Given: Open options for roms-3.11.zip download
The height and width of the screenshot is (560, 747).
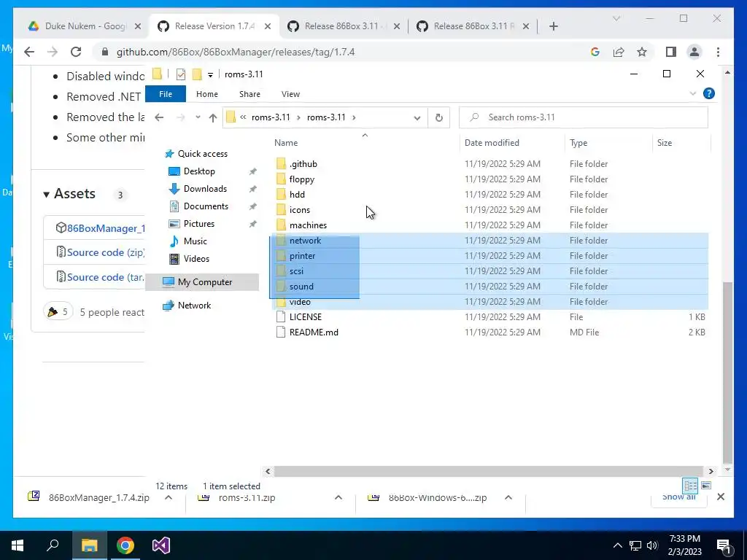Looking at the screenshot, I should point(338,497).
